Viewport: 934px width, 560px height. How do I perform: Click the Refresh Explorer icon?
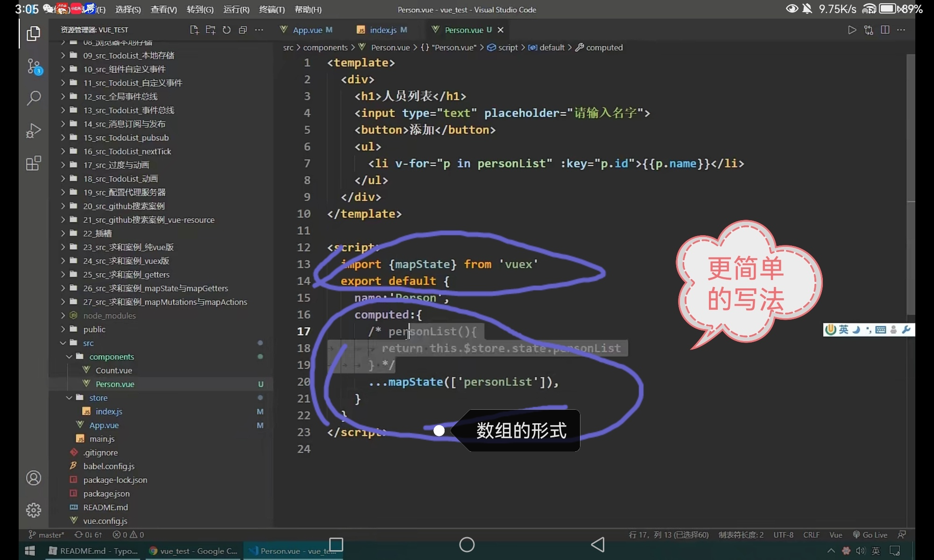(226, 30)
